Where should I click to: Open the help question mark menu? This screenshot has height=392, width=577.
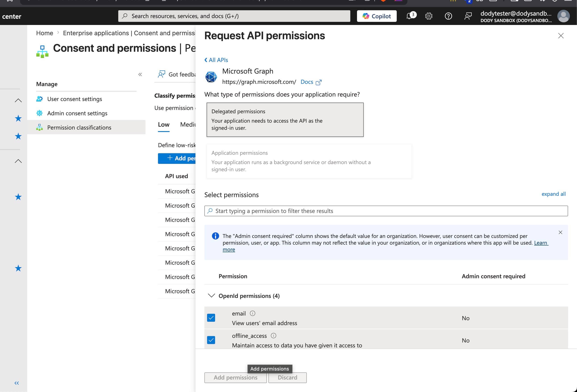[x=448, y=16]
